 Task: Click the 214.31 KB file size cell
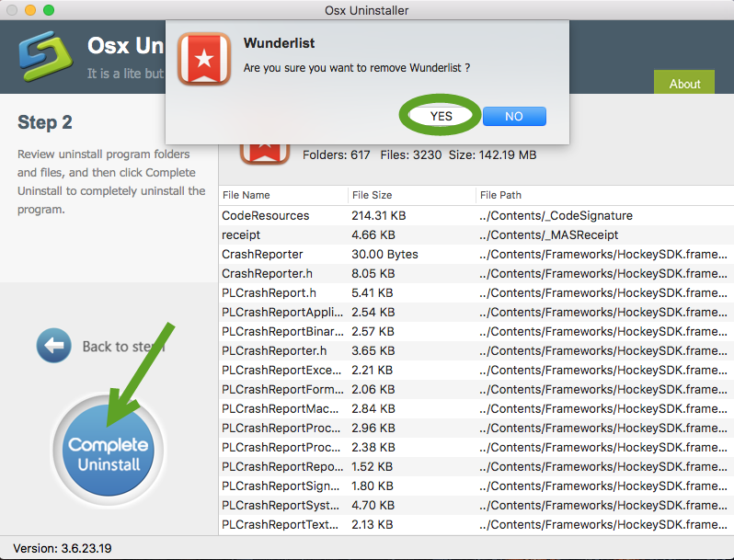point(379,216)
